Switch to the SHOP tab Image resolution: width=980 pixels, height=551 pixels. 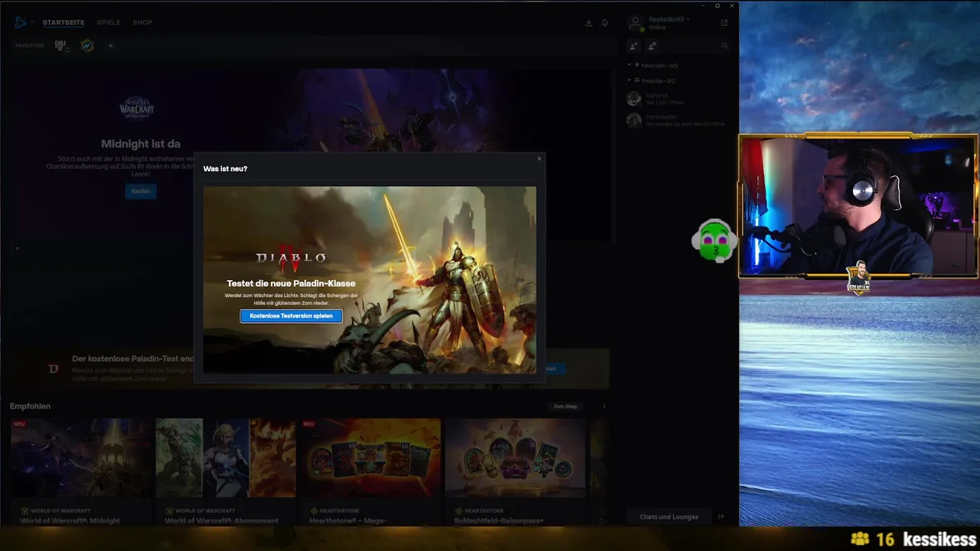(142, 22)
